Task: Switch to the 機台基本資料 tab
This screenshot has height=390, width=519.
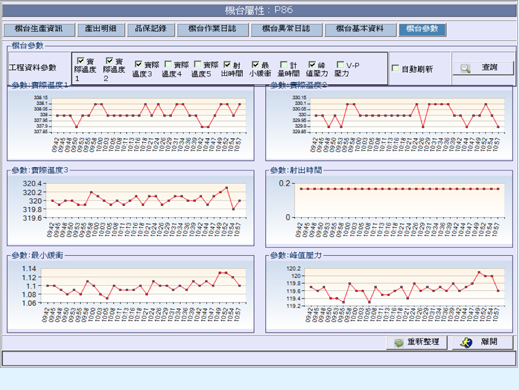Action: [360, 30]
